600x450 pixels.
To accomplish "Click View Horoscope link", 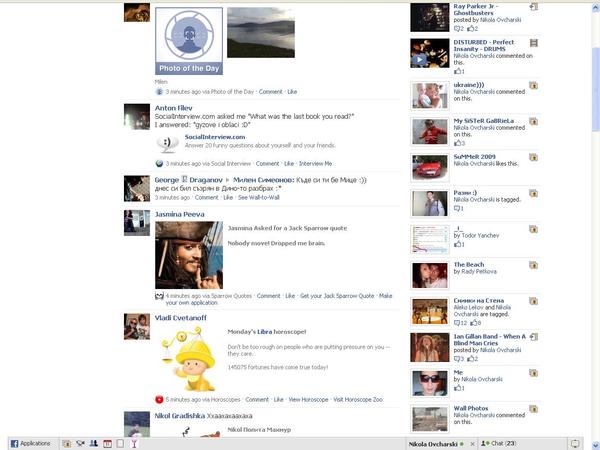I will [308, 399].
